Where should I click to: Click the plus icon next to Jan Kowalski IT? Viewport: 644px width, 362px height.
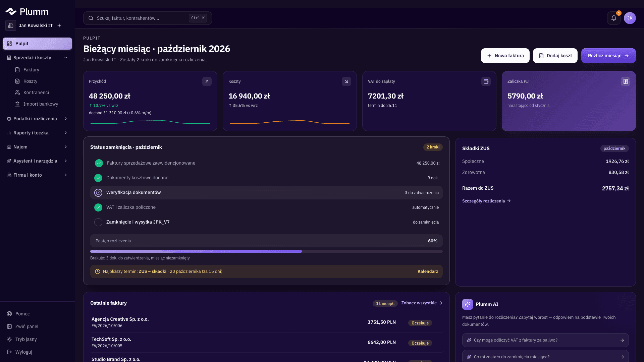59,25
